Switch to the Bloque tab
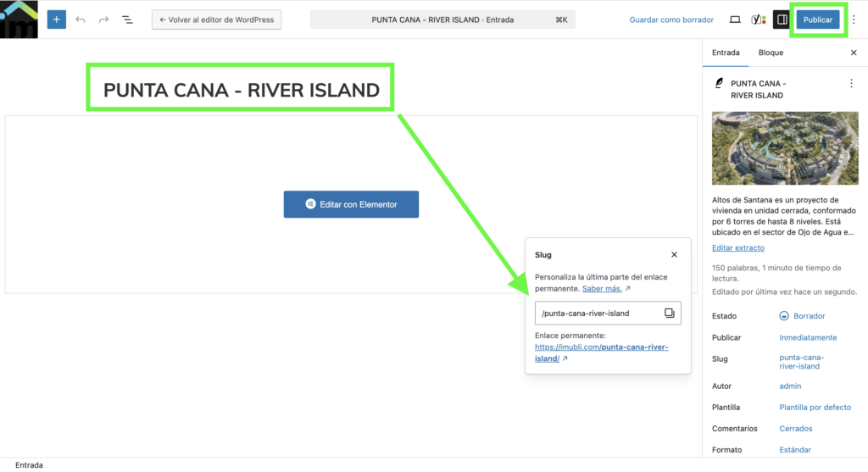868x472 pixels. 771,53
